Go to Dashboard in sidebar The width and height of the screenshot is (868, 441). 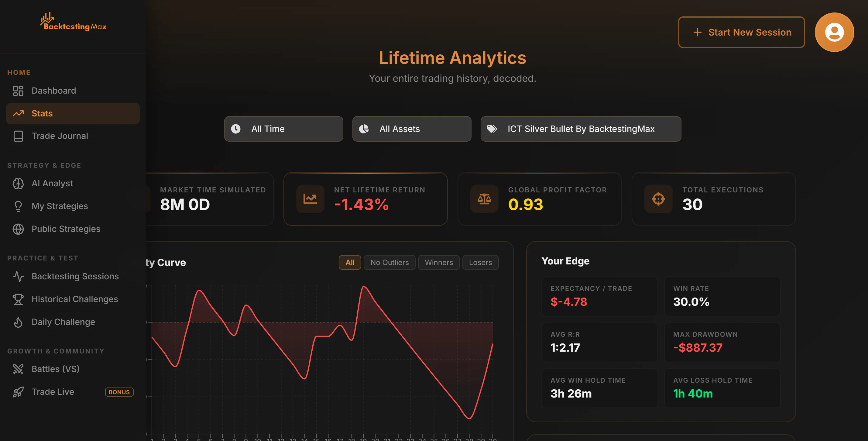pos(73,91)
